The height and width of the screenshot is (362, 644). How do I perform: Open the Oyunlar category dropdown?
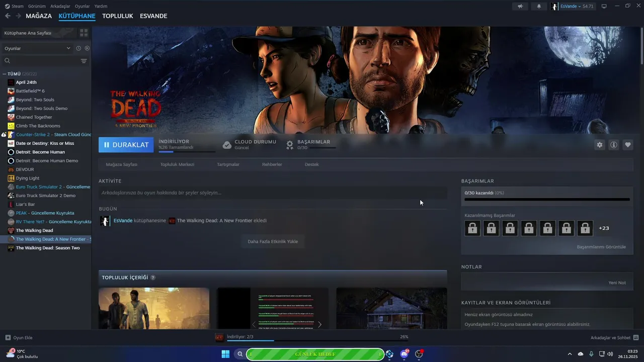38,48
